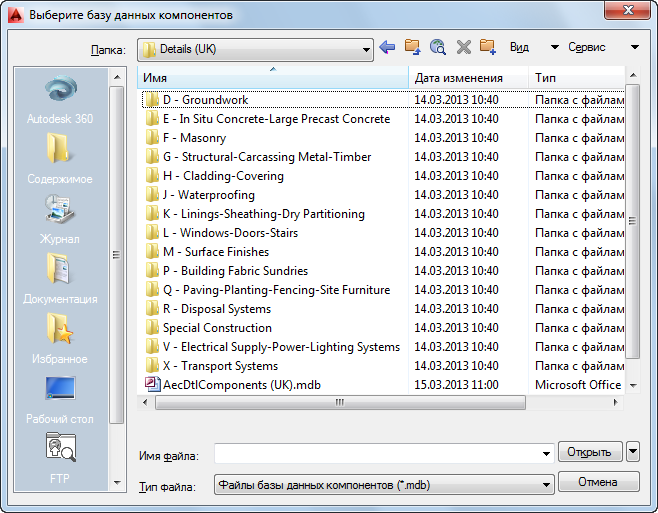
Task: Click the Search the Web icon
Action: [x=438, y=47]
